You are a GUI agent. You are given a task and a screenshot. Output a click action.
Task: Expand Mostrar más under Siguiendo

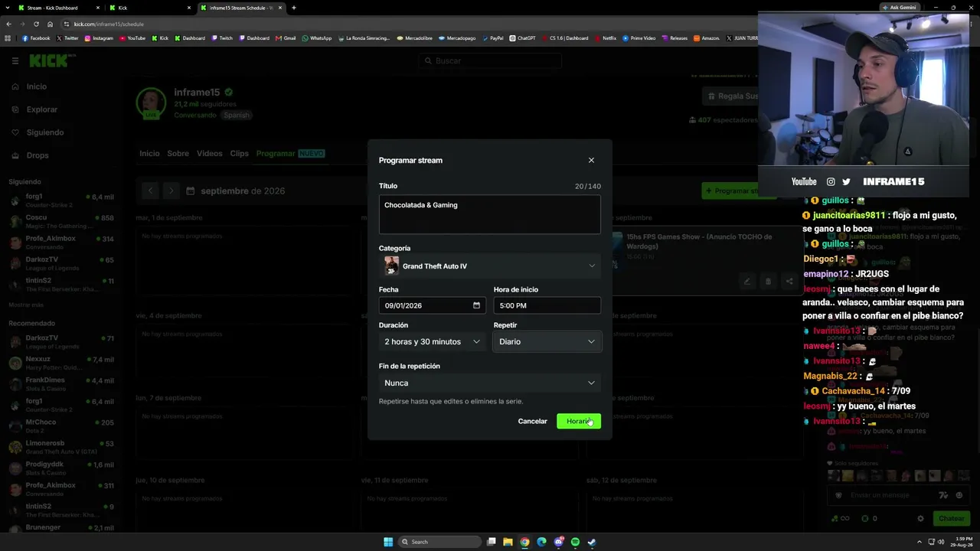(26, 305)
